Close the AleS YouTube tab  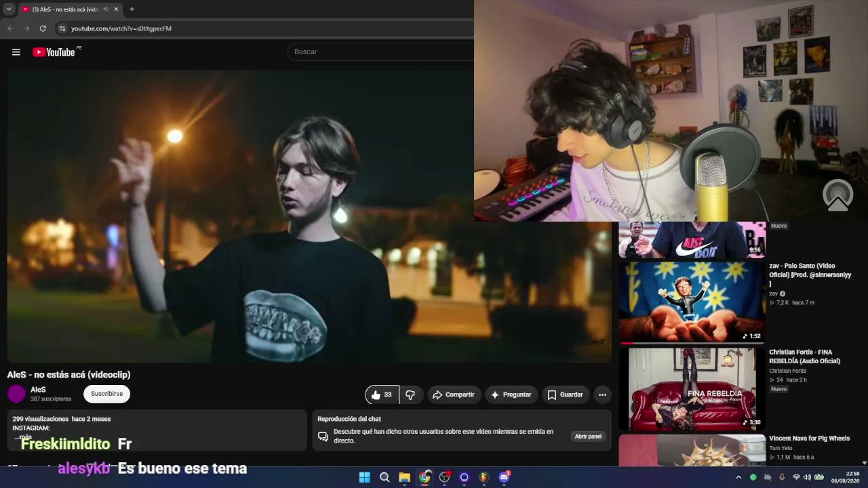116,9
